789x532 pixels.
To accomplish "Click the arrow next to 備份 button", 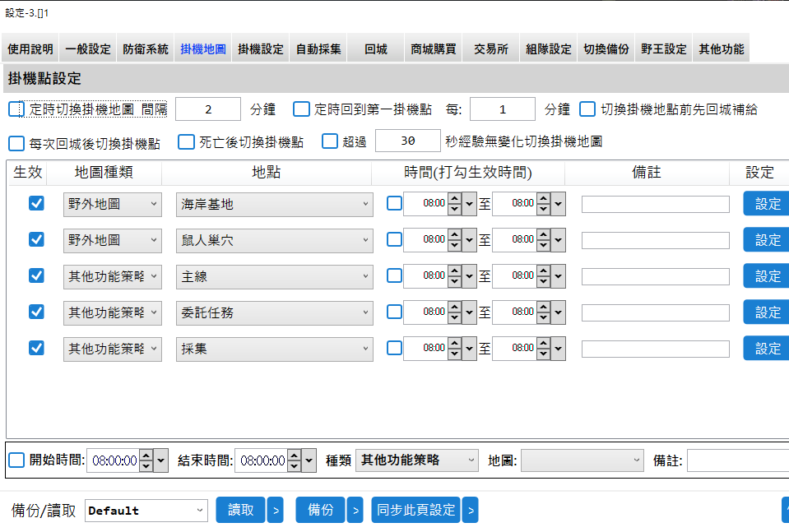I will 355,511.
